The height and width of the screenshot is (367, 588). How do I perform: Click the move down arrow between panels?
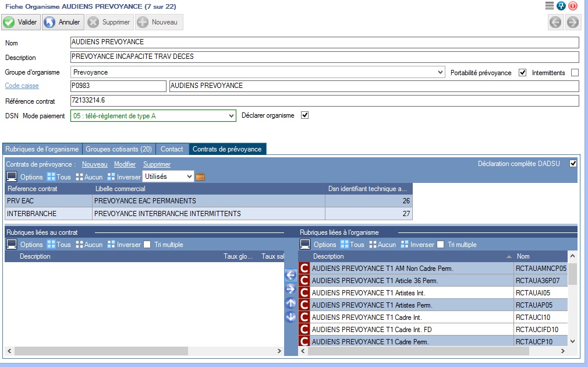pos(291,317)
